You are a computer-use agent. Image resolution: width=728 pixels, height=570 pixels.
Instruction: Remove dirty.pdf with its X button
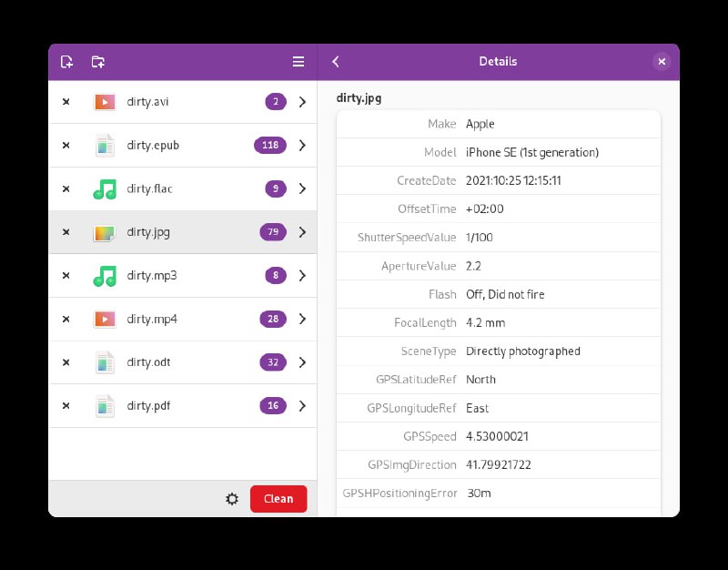pyautogui.click(x=66, y=405)
